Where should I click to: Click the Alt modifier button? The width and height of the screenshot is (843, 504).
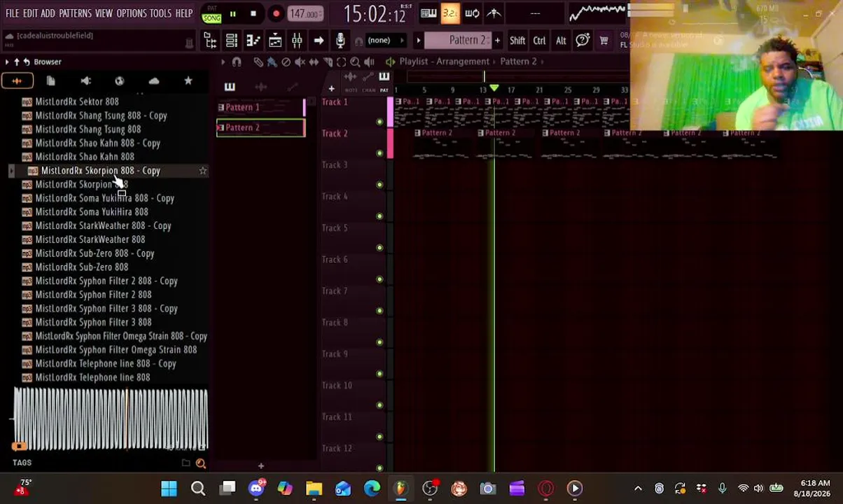(561, 41)
